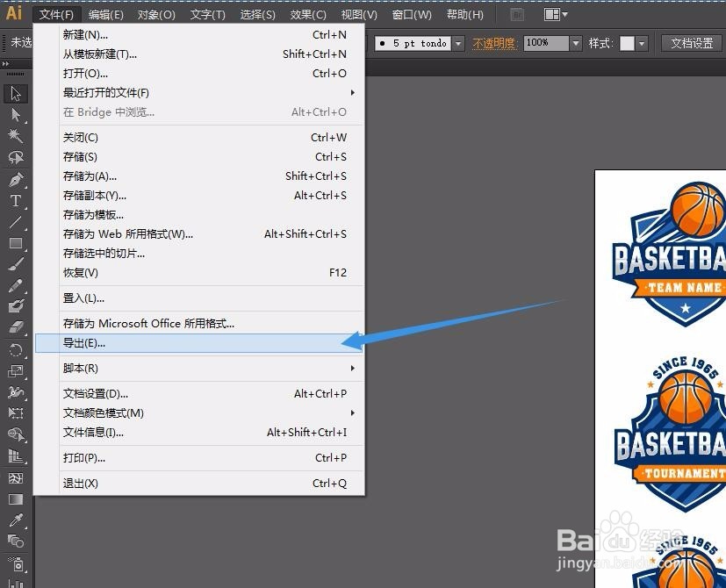Select the Paintbrush tool
The image size is (726, 588).
(16, 264)
